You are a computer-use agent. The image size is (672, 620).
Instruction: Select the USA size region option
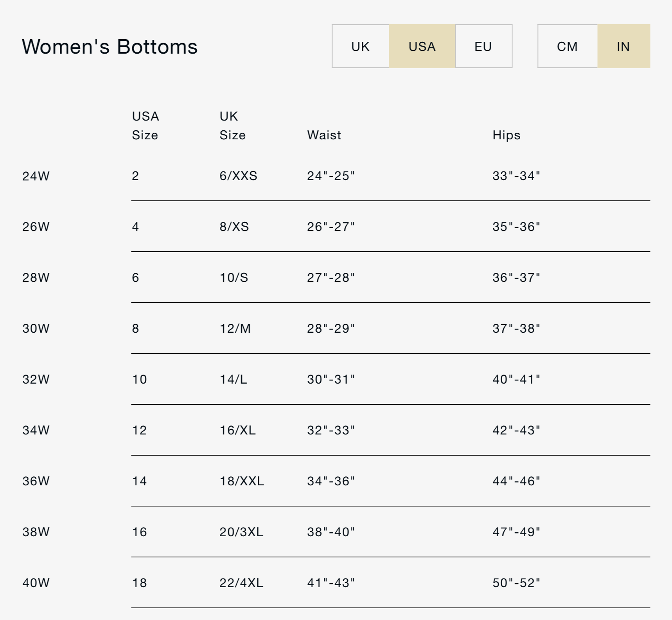coord(422,46)
